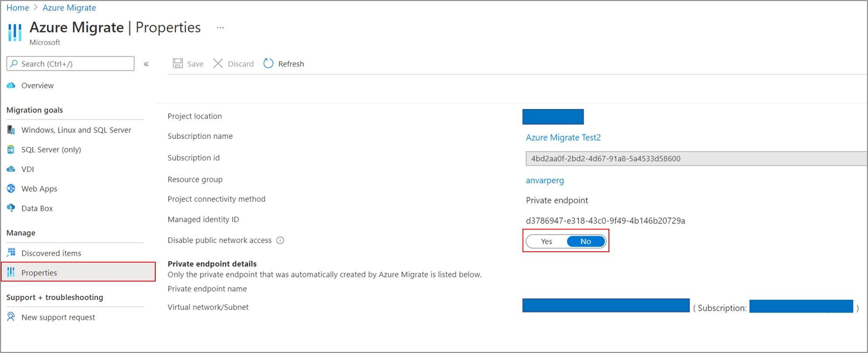
Task: Select Properties in the sidebar
Action: point(79,272)
